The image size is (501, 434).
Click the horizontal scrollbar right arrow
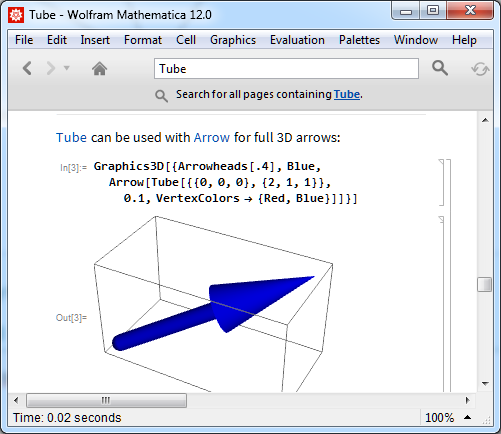tap(467, 400)
